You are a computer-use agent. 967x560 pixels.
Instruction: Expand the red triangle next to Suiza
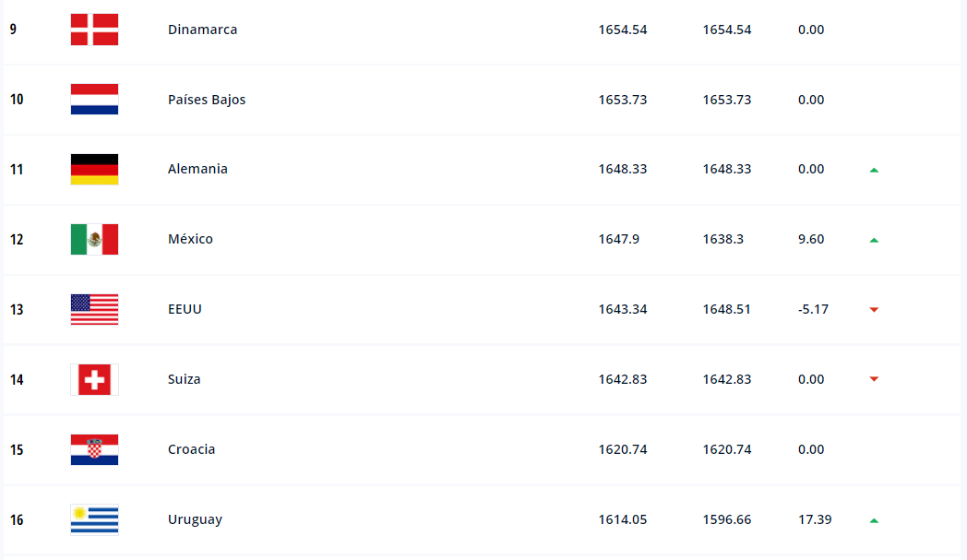click(x=874, y=380)
